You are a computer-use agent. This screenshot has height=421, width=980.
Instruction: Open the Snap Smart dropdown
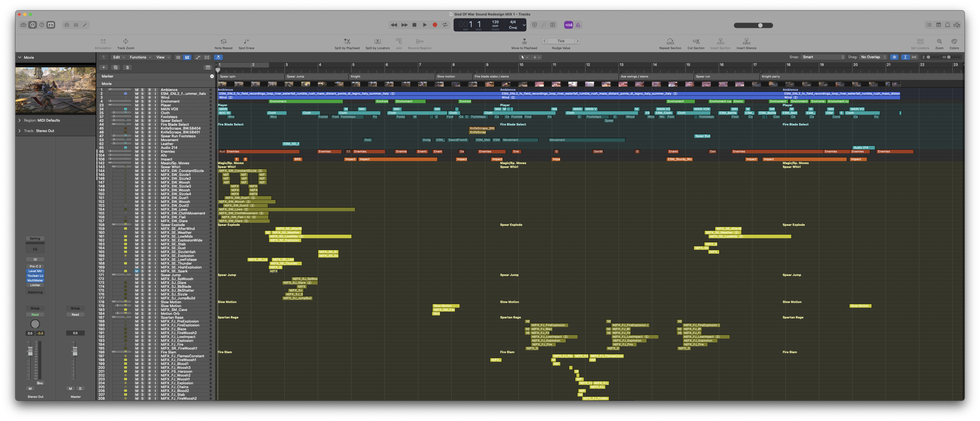[x=822, y=57]
